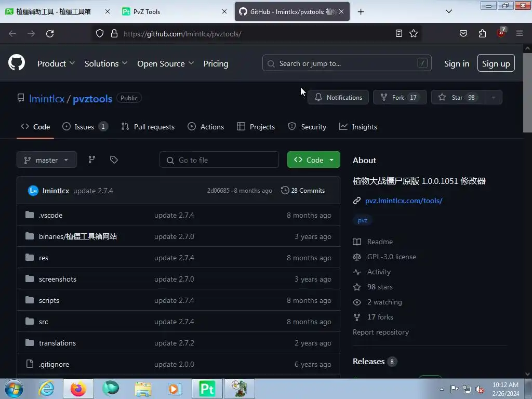Open the res folder

pos(44,258)
